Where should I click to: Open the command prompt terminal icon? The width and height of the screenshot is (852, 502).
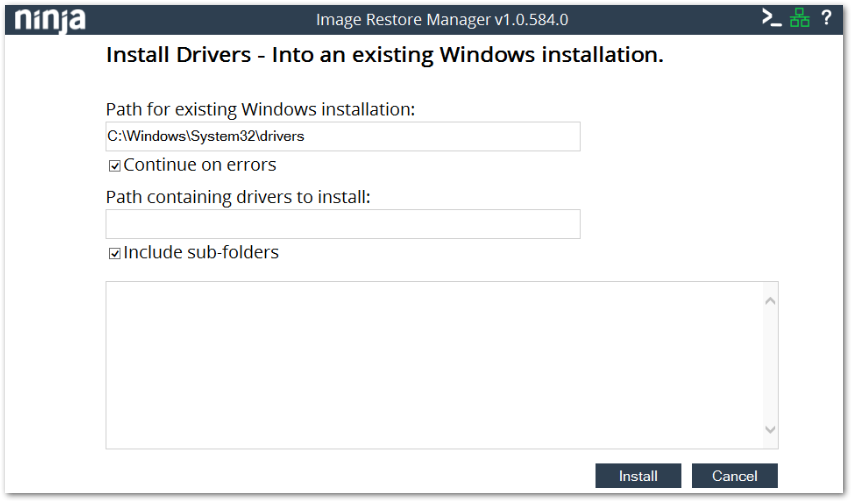(x=771, y=17)
